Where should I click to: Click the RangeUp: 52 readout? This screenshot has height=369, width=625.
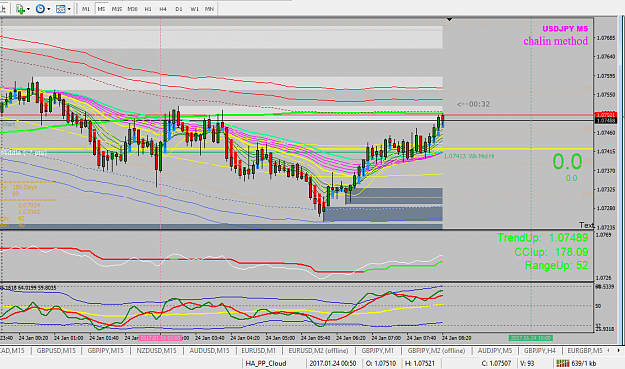coord(556,265)
